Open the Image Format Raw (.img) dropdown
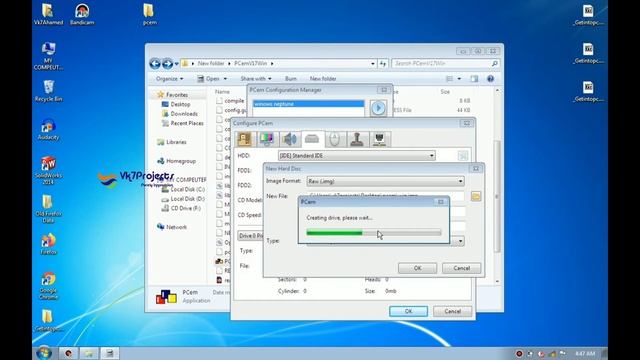Image resolution: width=640 pixels, height=360 pixels. point(385,181)
